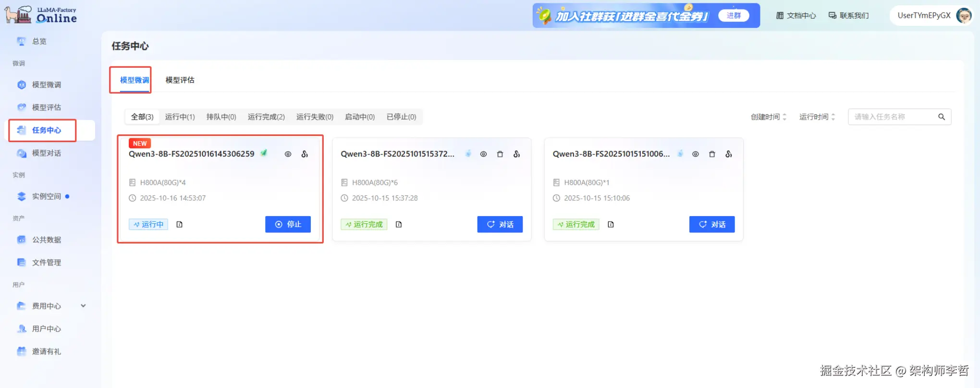980x388 pixels.
Task: Filter tasks by 运行中(1)
Action: [x=180, y=117]
